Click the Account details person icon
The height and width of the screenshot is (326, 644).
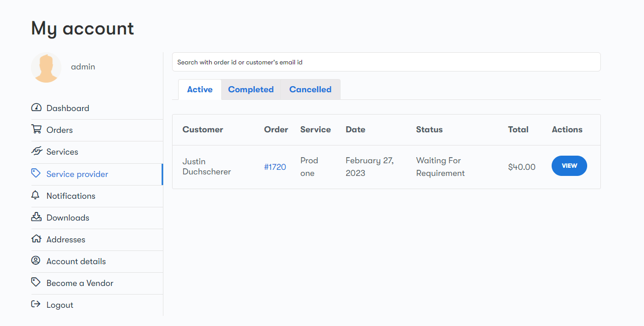(x=36, y=261)
